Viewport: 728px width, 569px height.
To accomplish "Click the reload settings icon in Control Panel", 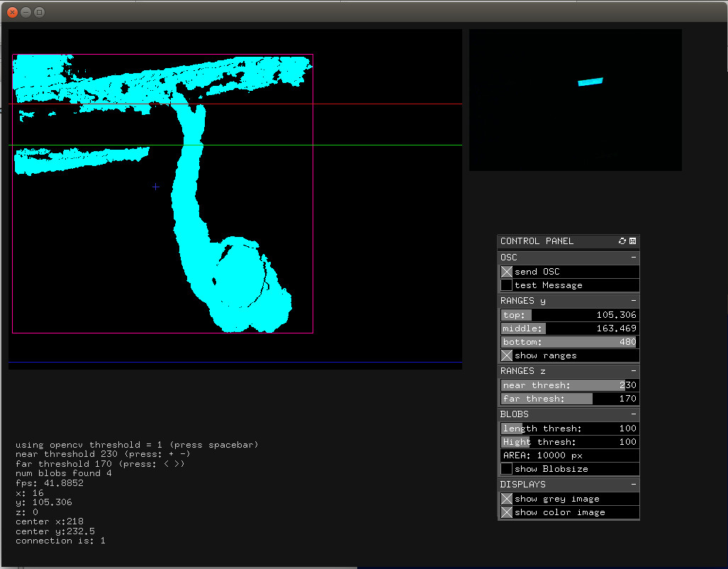I will [x=622, y=241].
